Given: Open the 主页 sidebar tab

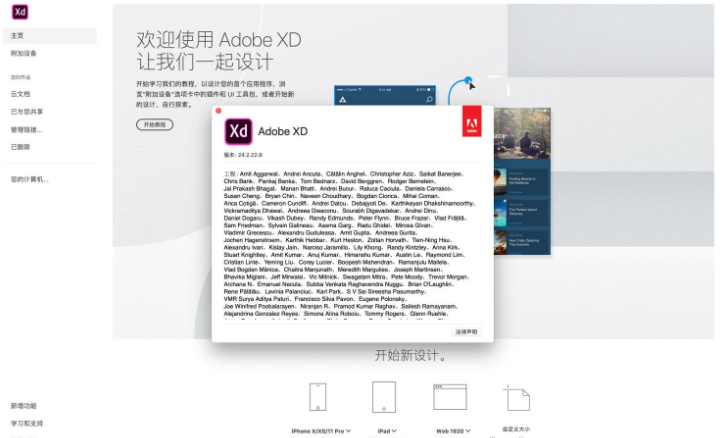Looking at the screenshot, I should click(x=50, y=36).
